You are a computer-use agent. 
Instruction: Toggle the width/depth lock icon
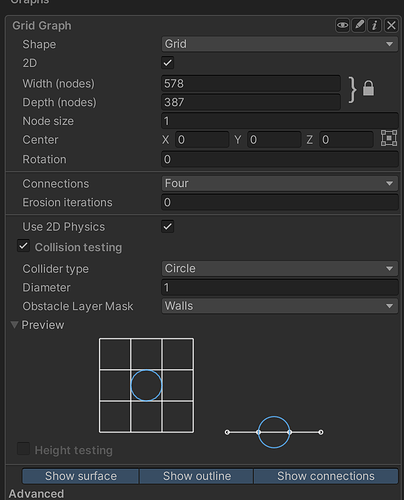368,88
